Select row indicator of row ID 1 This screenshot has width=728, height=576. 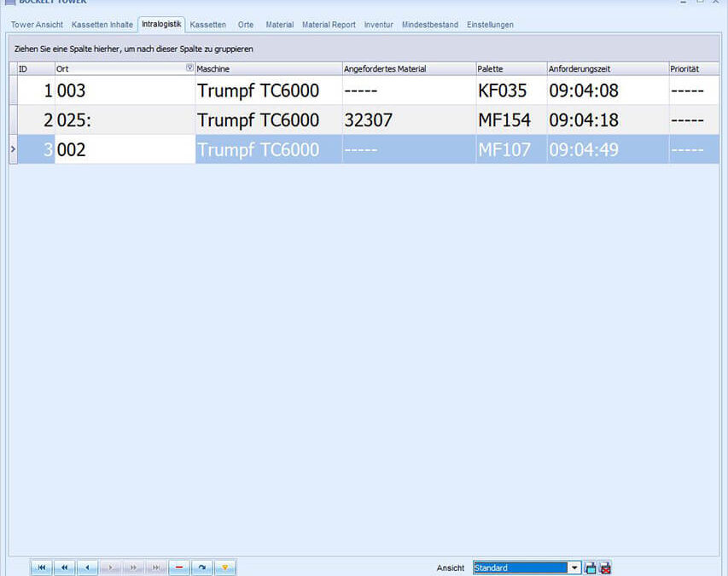[x=13, y=90]
